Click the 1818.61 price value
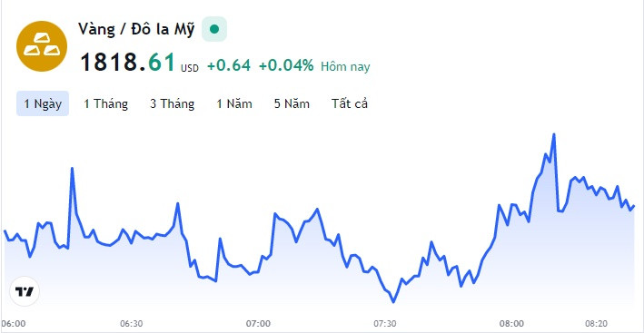 coord(128,63)
